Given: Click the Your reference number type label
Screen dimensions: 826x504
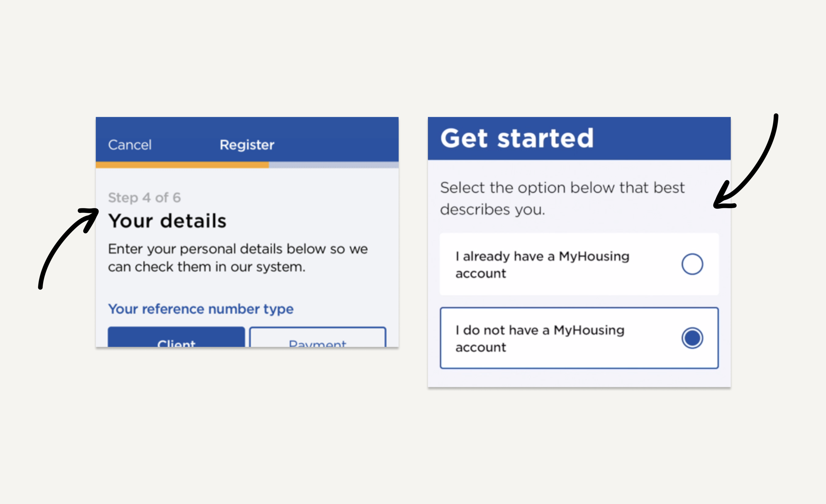Looking at the screenshot, I should (201, 308).
